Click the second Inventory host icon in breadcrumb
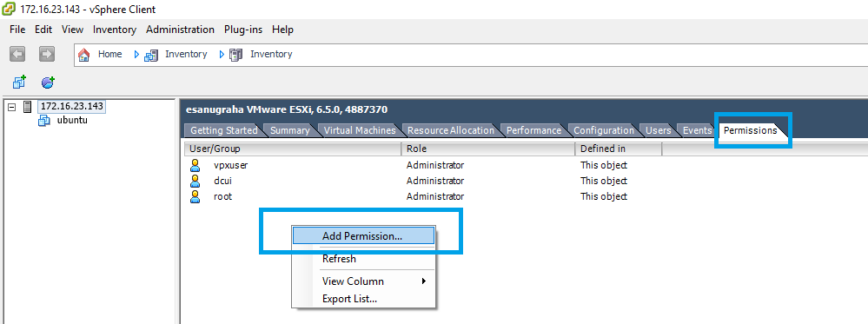The height and width of the screenshot is (324, 868). click(x=235, y=55)
